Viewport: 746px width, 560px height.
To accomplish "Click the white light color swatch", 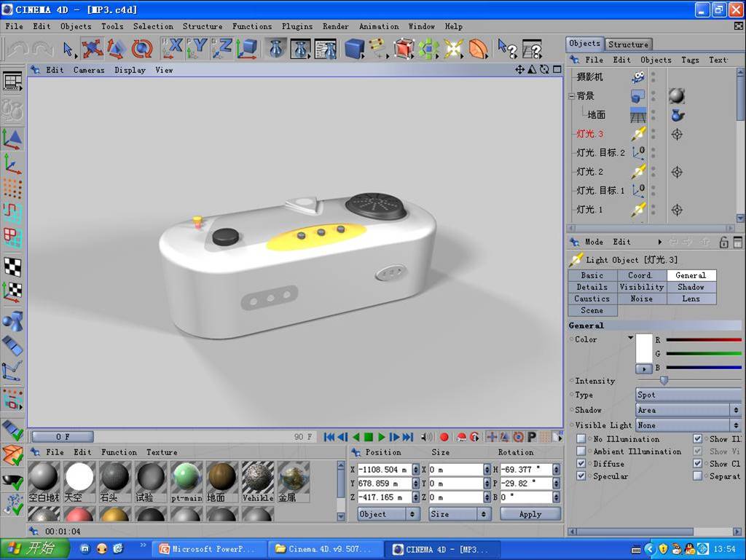I will click(644, 348).
